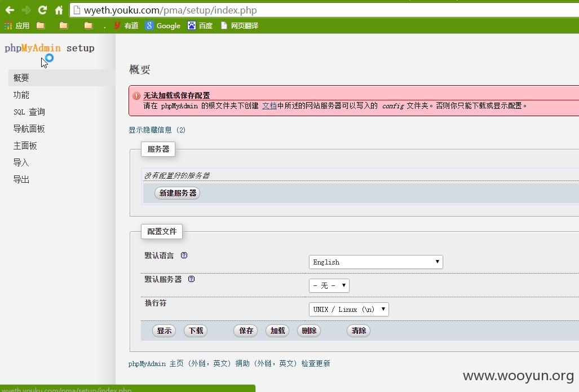The width and height of the screenshot is (579, 392).
Task: Click the 保存 button
Action: (x=246, y=331)
